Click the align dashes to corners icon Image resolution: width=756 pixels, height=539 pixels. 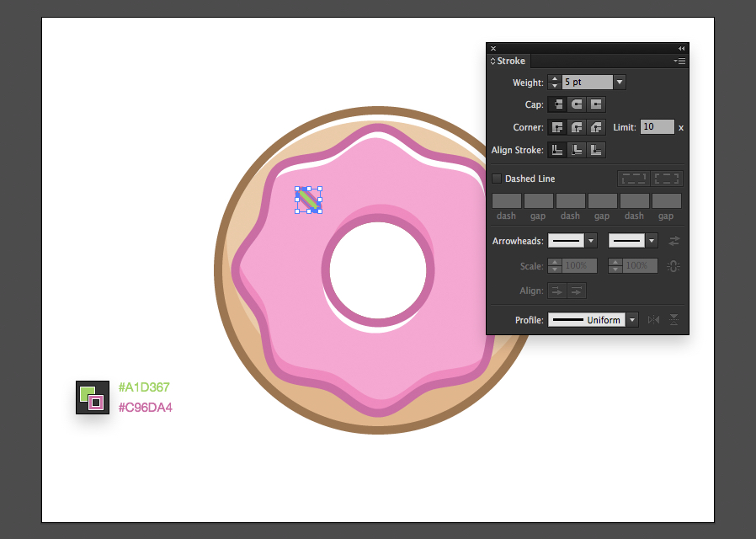[x=666, y=179]
